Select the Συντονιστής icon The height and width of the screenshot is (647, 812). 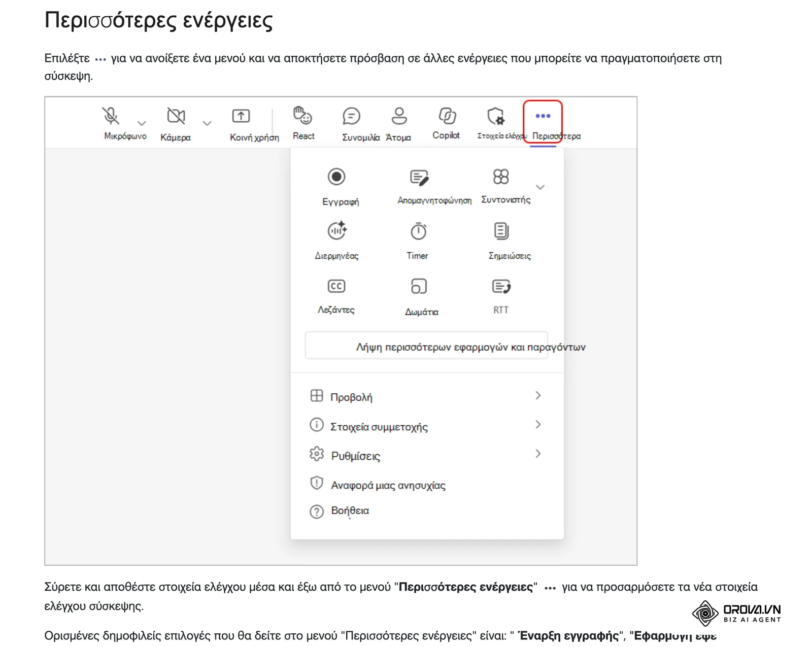click(x=501, y=177)
